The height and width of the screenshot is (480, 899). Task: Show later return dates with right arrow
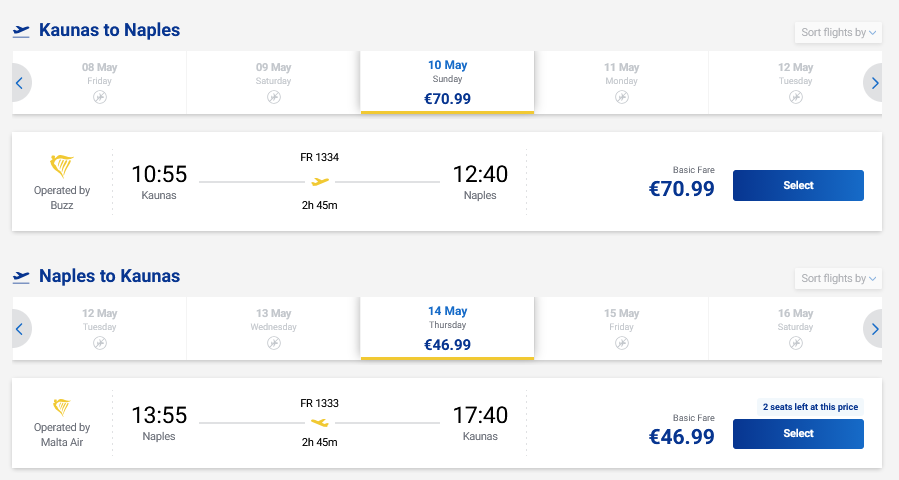point(875,329)
